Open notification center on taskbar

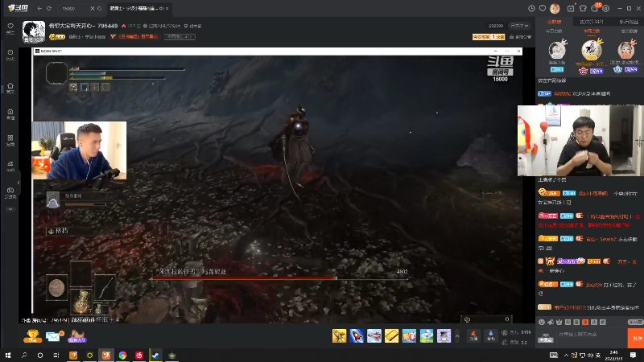pyautogui.click(x=633, y=356)
